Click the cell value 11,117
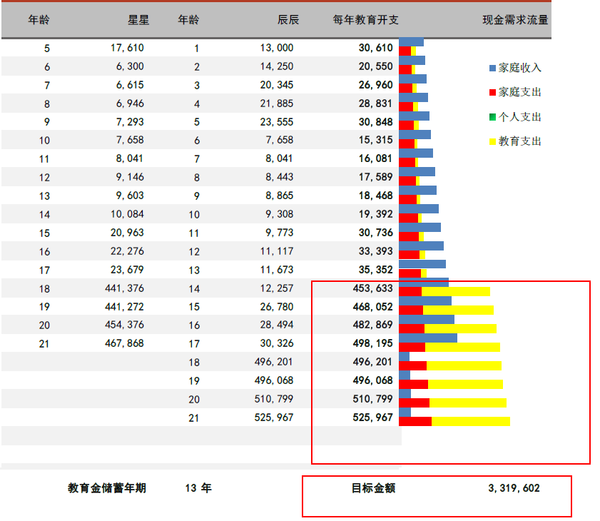This screenshot has width=600, height=521. (277, 251)
